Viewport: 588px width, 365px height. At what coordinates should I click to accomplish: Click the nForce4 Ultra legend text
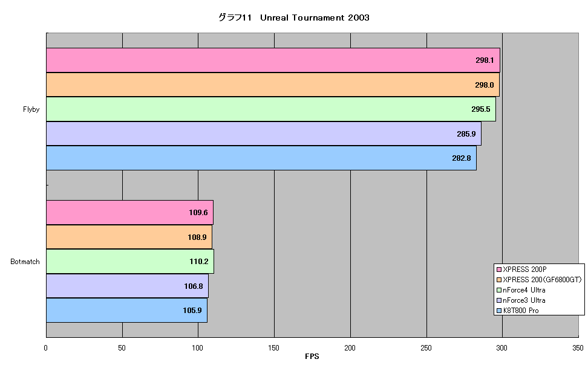pyautogui.click(x=524, y=290)
